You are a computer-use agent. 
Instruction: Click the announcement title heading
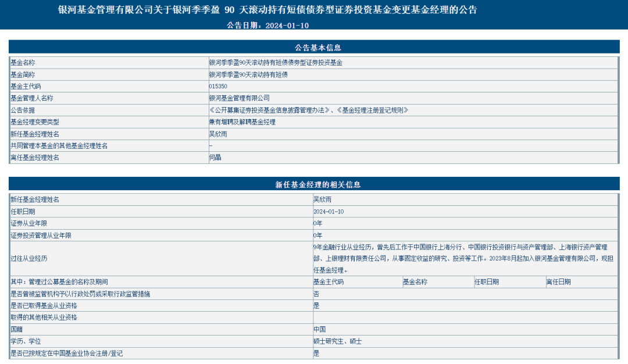267,10
